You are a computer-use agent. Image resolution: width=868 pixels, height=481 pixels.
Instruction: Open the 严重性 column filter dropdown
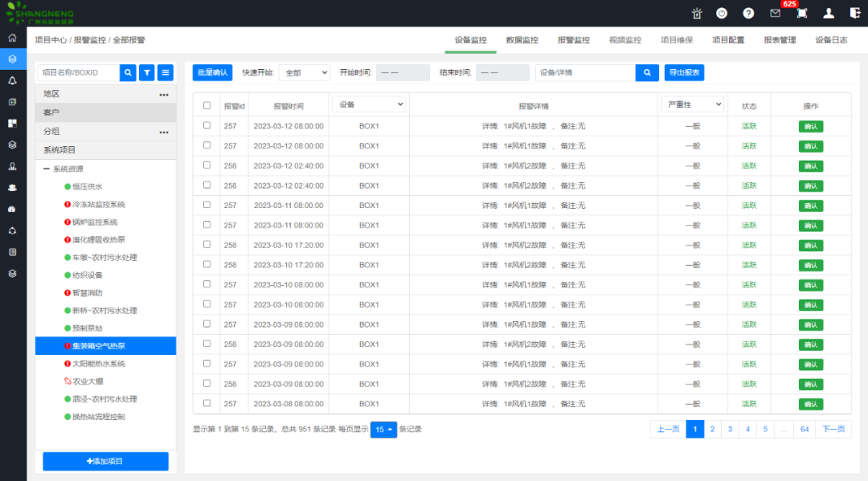click(692, 104)
